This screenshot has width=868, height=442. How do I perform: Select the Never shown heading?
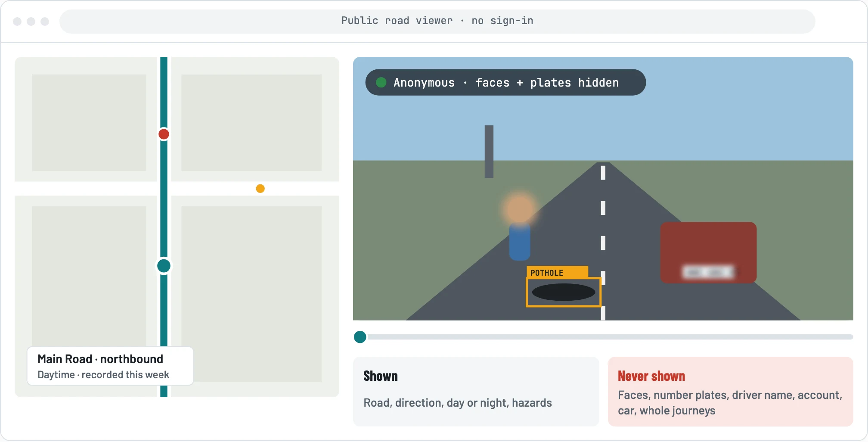(651, 376)
